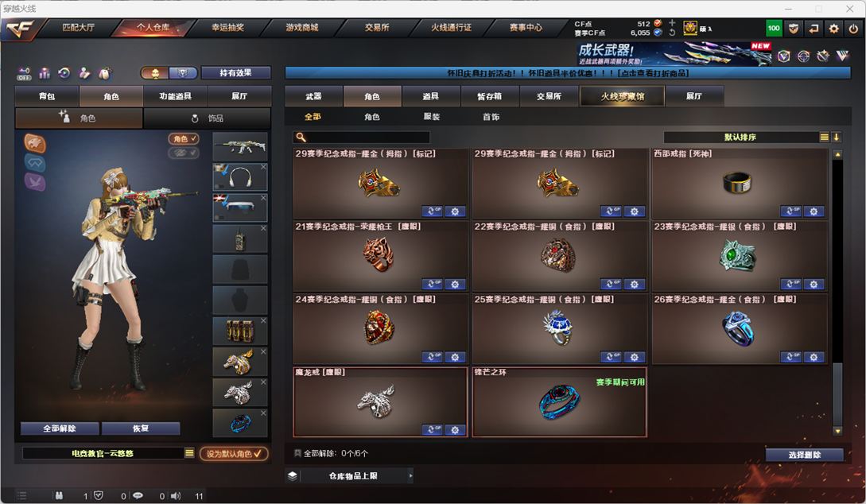866x504 pixels.
Task: Open the 幸运抽奖 top menu
Action: coord(227,27)
